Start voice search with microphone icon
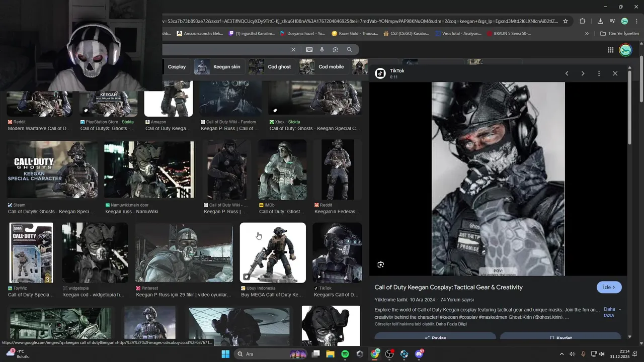 click(x=322, y=50)
